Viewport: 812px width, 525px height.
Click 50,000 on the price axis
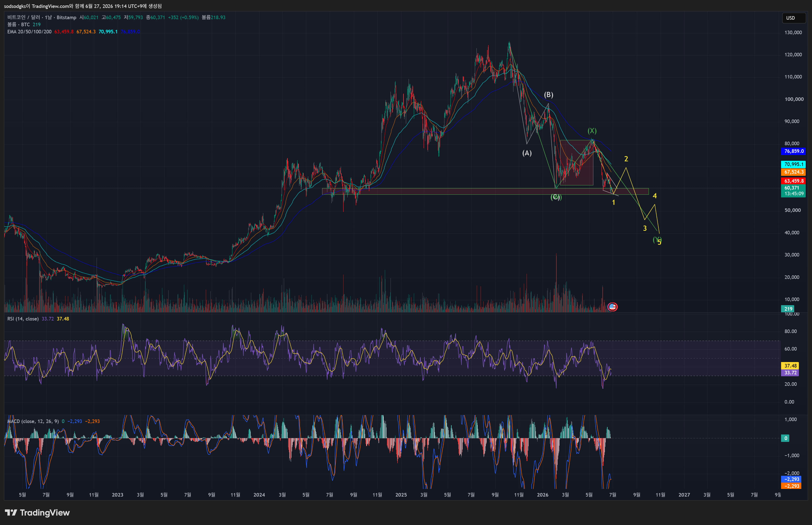(x=792, y=210)
